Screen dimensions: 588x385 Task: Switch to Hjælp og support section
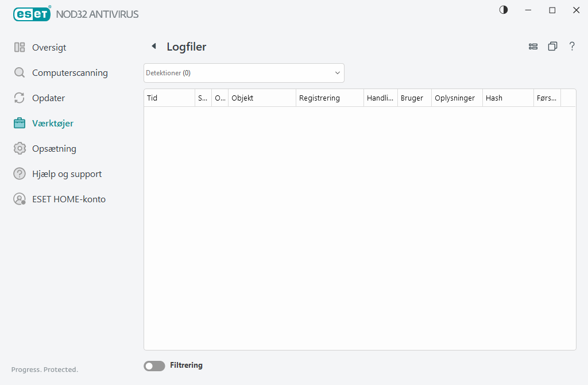coord(67,174)
